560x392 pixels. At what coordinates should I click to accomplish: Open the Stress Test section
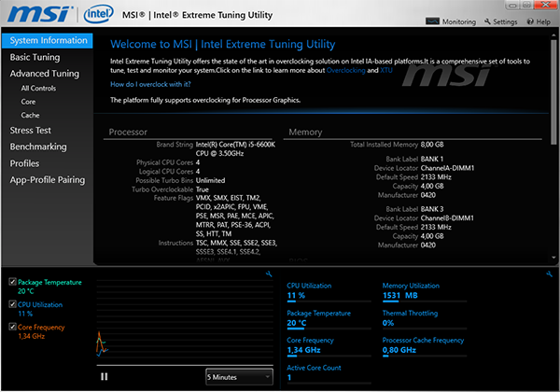[31, 131]
